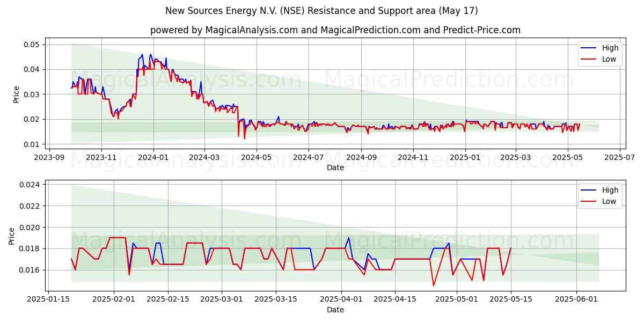The height and width of the screenshot is (322, 644).
Task: Click the 2024-07 x-axis tick label
Action: pyautogui.click(x=308, y=157)
